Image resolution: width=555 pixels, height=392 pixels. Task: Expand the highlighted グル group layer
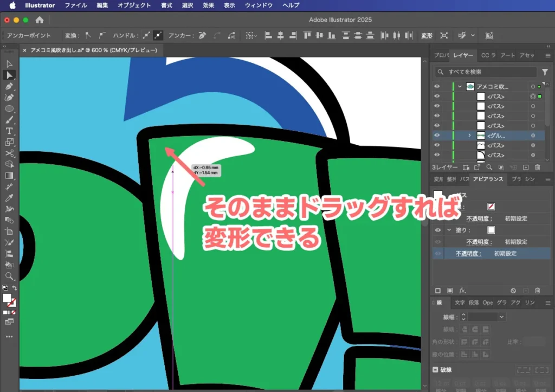click(470, 135)
